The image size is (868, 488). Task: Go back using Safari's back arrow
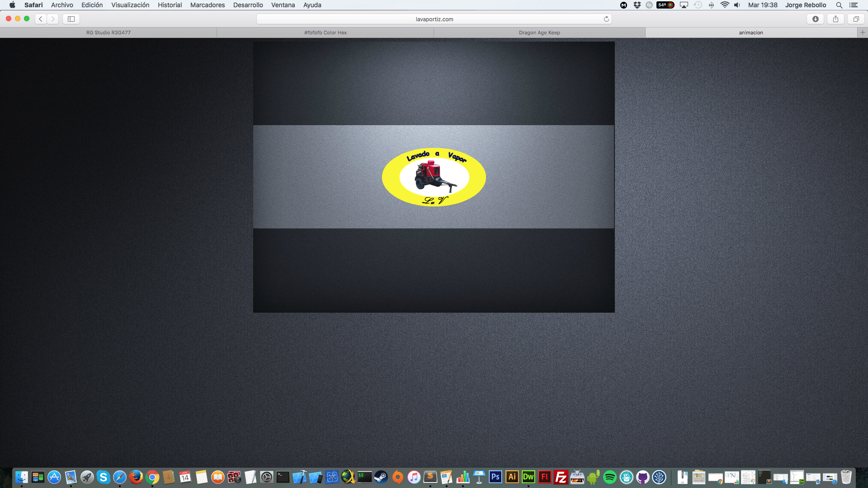[41, 19]
